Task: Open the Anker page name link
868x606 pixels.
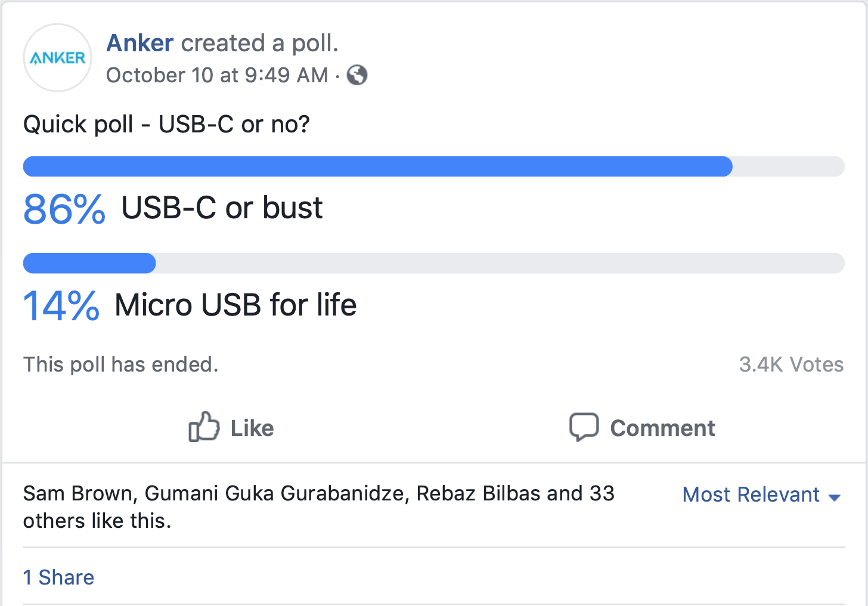Action: pyautogui.click(x=140, y=43)
